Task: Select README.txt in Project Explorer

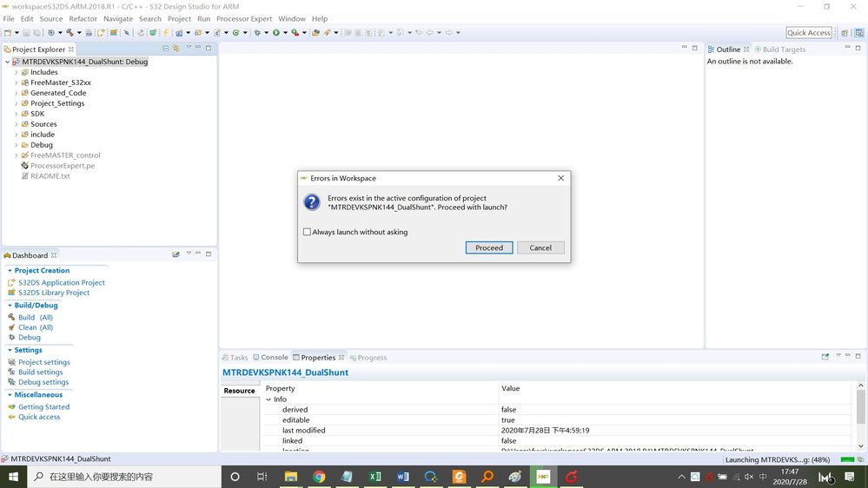Action: tap(50, 176)
